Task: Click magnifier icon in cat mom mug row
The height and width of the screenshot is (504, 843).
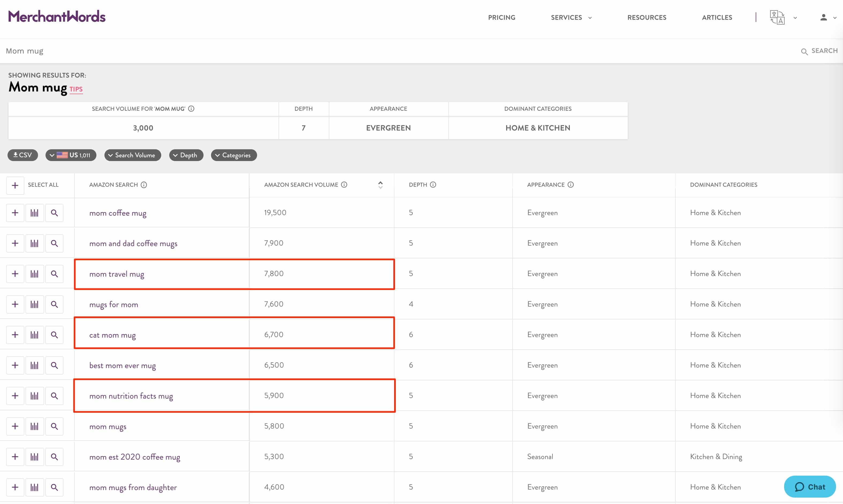Action: [x=54, y=335]
